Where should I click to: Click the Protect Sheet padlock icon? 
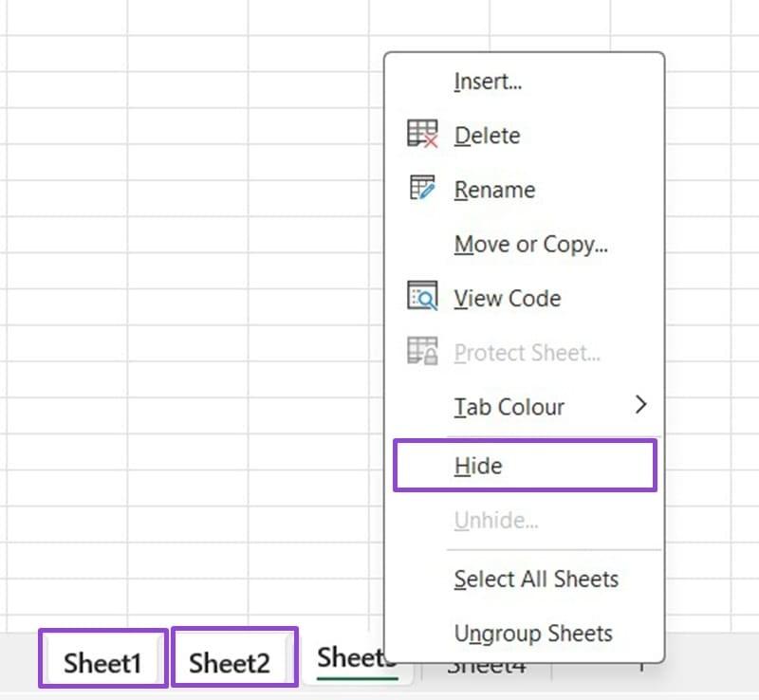click(x=422, y=353)
